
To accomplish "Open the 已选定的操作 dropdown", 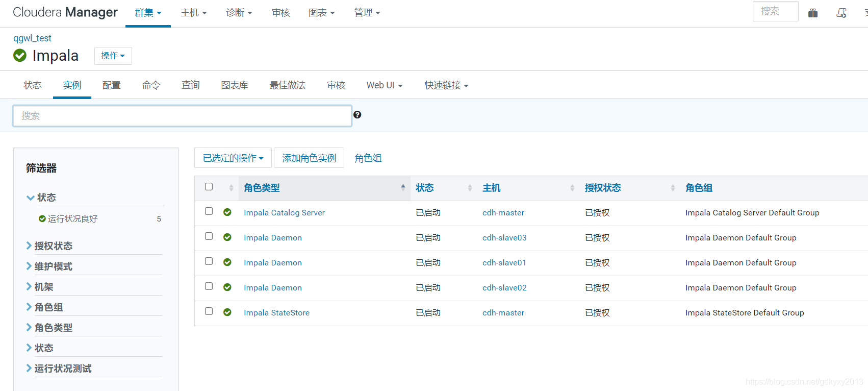I will 233,158.
